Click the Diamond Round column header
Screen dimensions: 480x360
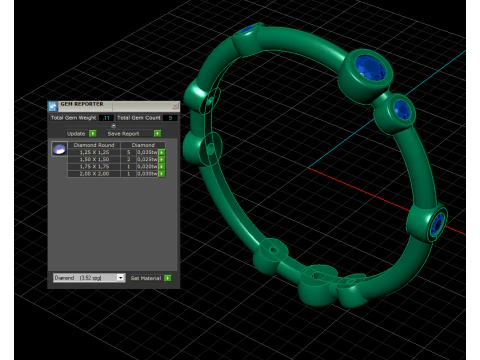click(x=94, y=145)
